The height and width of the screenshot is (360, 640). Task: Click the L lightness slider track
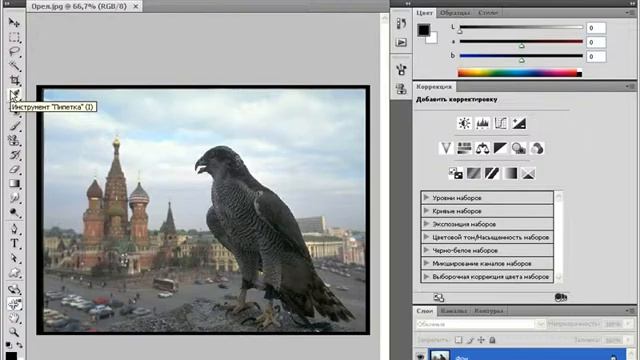pyautogui.click(x=521, y=27)
